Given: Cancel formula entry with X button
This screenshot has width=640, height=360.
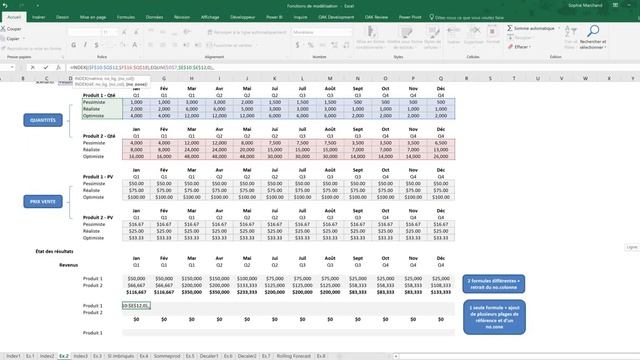Looking at the screenshot, I should click(33, 67).
